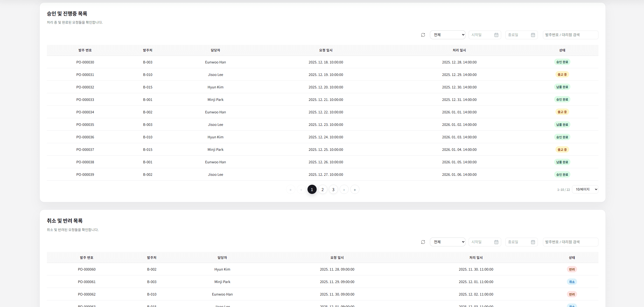This screenshot has width=644, height=307.
Task: Go to page 2
Action: tap(323, 190)
